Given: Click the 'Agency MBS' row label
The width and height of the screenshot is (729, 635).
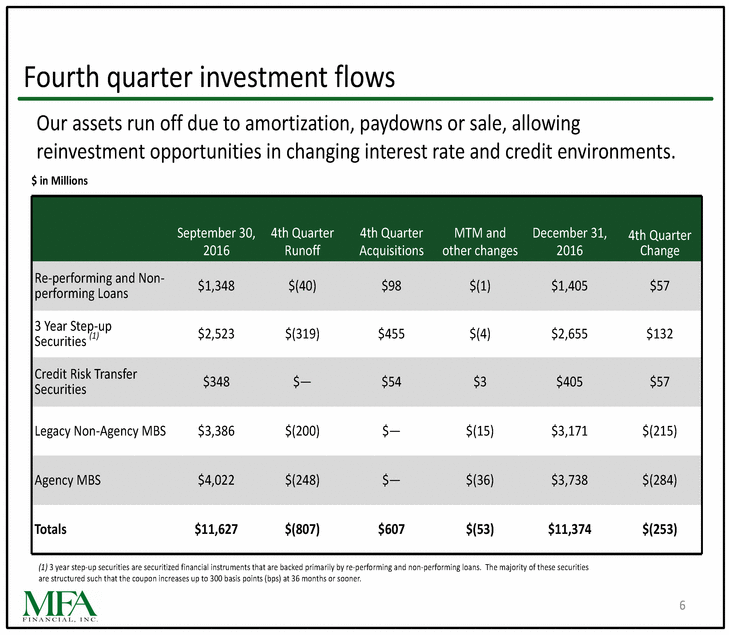Looking at the screenshot, I should [x=67, y=480].
